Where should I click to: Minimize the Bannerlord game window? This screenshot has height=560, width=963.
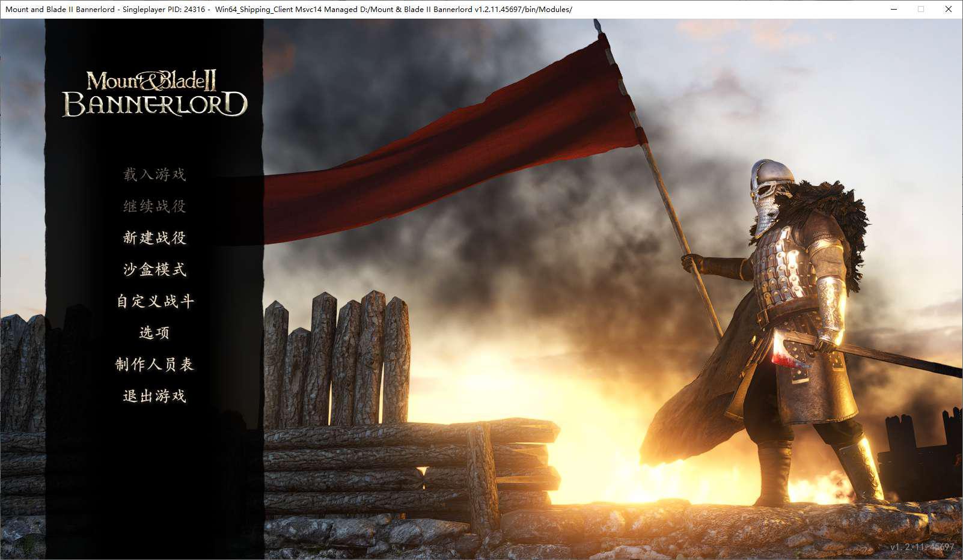894,9
